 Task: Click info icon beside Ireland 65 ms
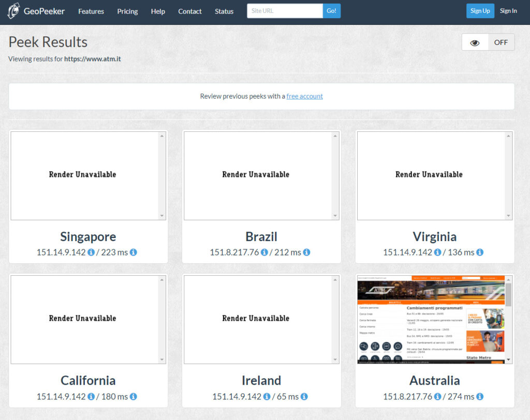point(304,397)
